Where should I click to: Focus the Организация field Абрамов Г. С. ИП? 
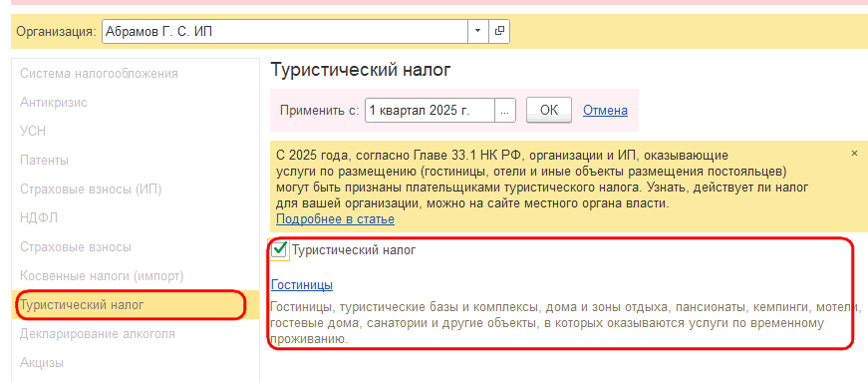point(285,32)
